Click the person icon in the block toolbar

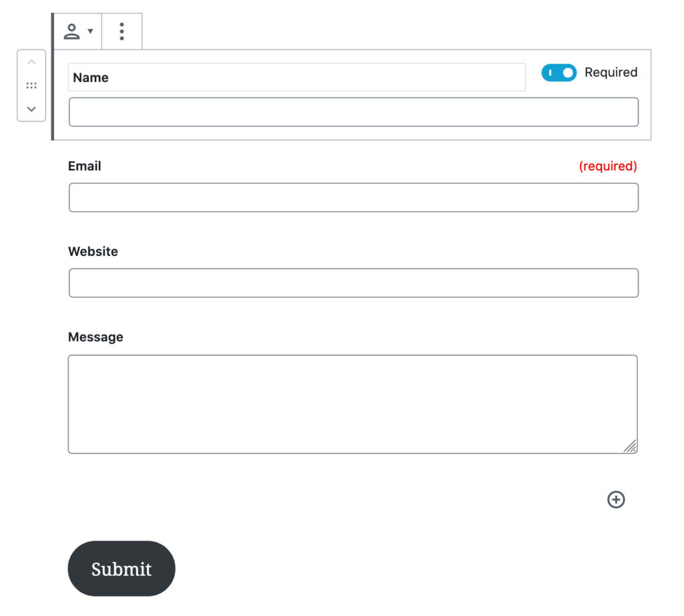[x=71, y=29]
